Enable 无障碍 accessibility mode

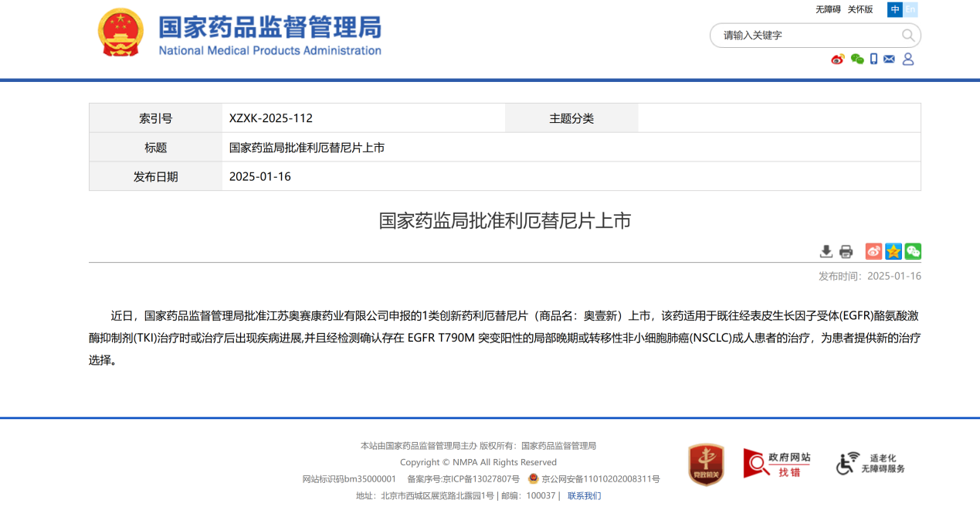pos(828,9)
